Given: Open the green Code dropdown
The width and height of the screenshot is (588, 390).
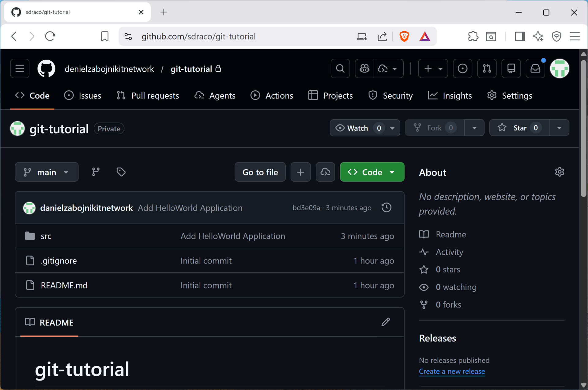Looking at the screenshot, I should pyautogui.click(x=372, y=172).
